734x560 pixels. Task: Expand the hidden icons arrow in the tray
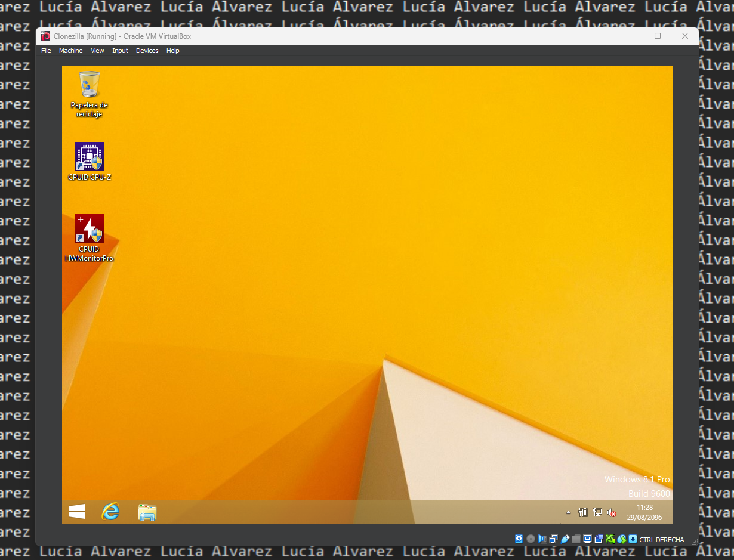568,512
